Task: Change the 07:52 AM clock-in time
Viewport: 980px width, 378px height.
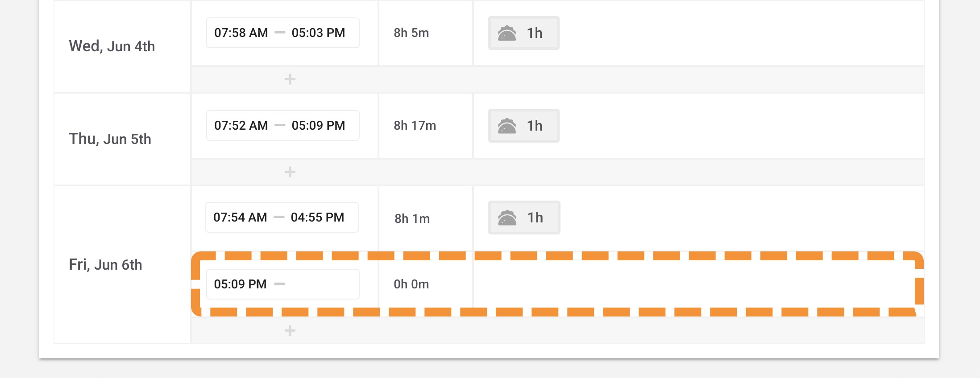Action: 241,126
